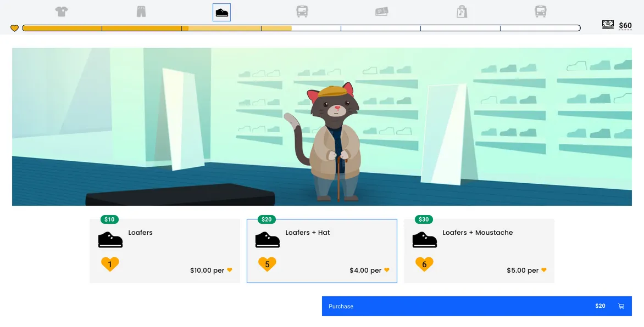Choose the Loafers option card
The height and width of the screenshot is (327, 644).
[x=165, y=251]
